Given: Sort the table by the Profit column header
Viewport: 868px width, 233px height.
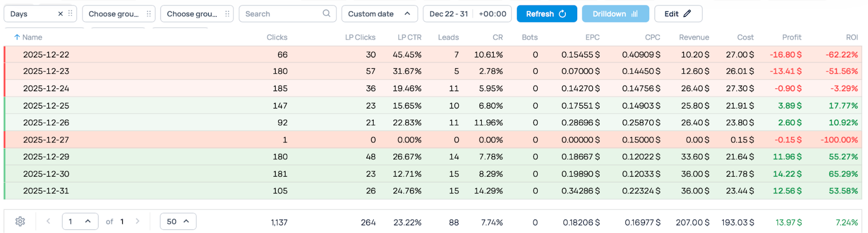Looking at the screenshot, I should tap(792, 37).
